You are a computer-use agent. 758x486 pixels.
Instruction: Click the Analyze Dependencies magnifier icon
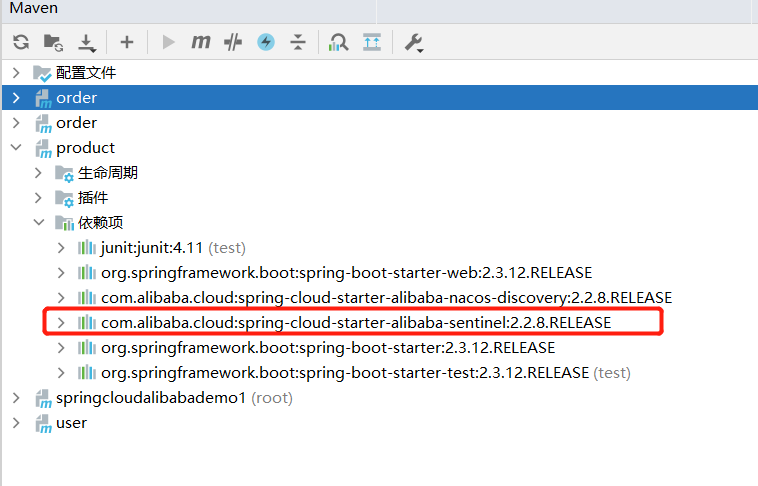click(339, 42)
